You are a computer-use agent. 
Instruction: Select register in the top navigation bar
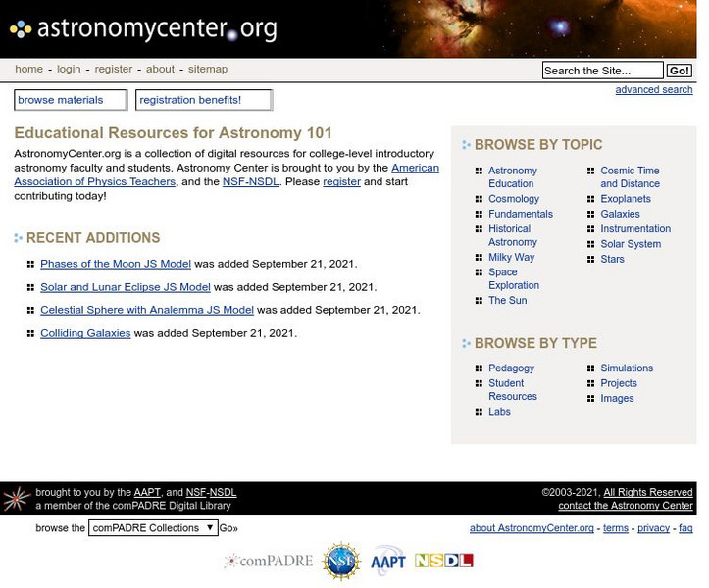coord(114,69)
